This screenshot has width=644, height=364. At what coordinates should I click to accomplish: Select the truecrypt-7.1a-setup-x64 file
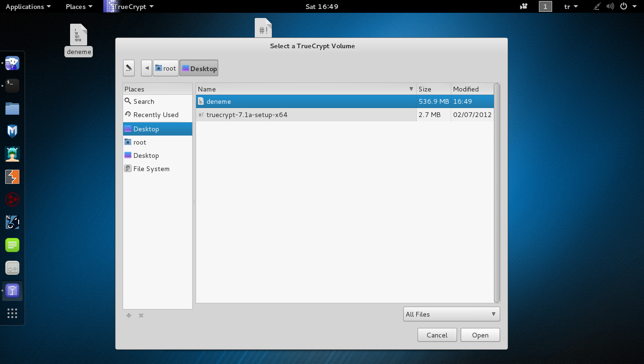(247, 115)
